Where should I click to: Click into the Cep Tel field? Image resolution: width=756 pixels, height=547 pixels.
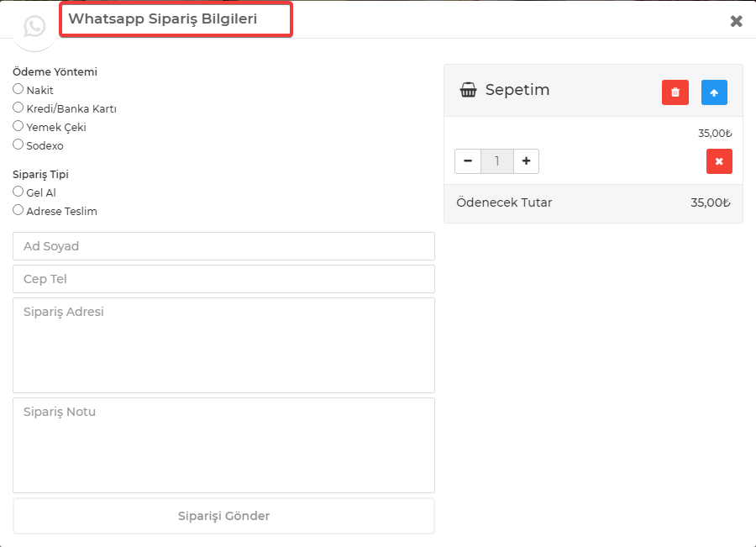click(223, 279)
